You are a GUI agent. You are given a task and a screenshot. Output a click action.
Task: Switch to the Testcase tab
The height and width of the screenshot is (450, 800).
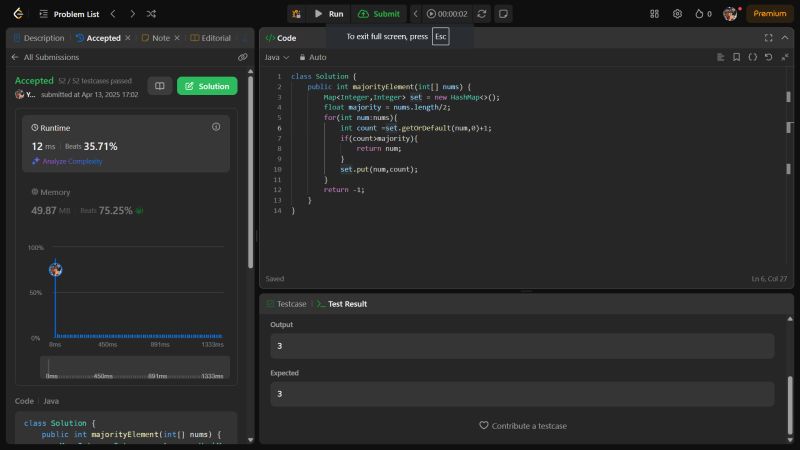tap(286, 304)
